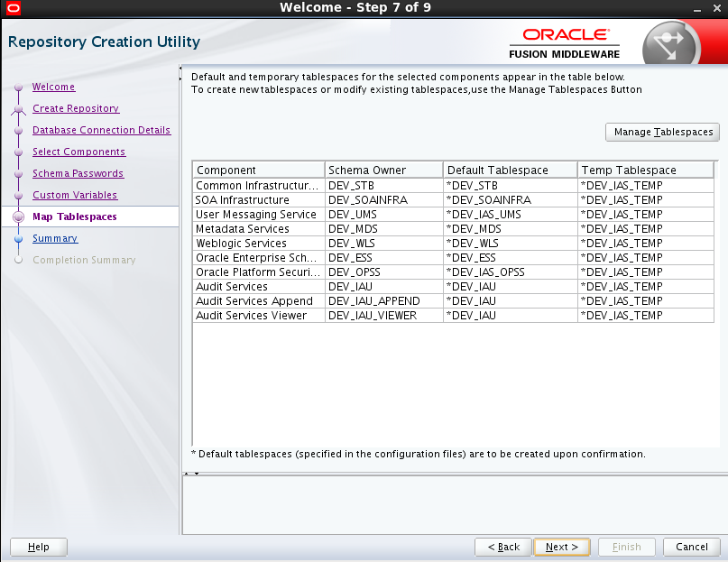Click the message pane collapse arrows
The width and height of the screenshot is (728, 562).
coord(191,474)
